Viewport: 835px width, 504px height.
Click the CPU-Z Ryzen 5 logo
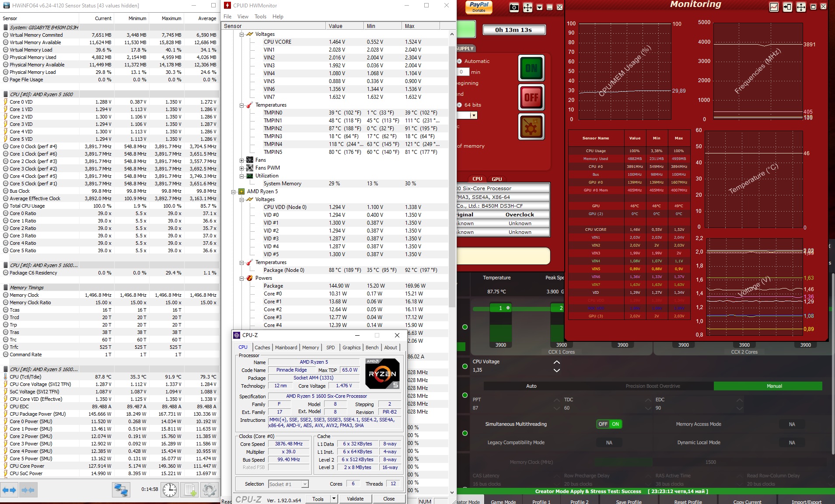pyautogui.click(x=383, y=373)
